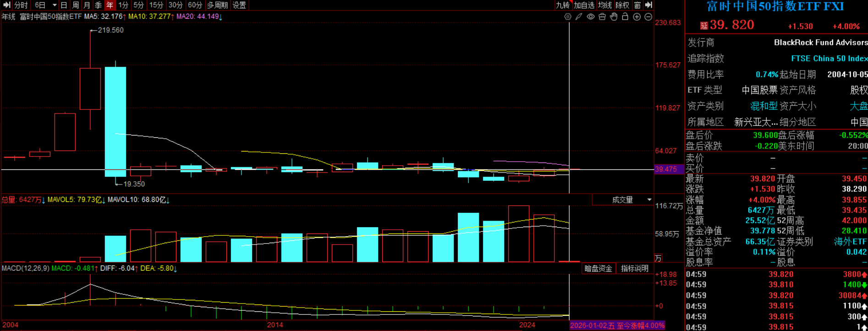868x331 pixels.
Task: Switch to 5分 five-minute chart
Action: [139, 5]
